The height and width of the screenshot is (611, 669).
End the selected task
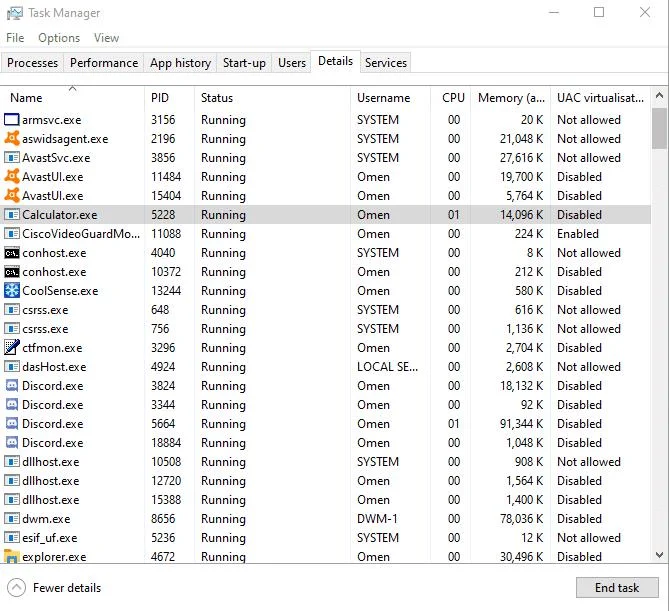(x=617, y=588)
